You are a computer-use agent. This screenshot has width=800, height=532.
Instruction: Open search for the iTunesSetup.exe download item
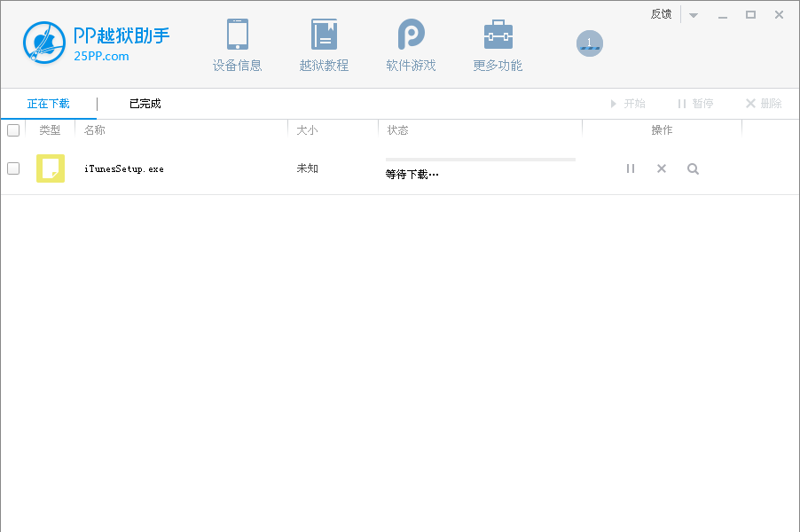693,168
